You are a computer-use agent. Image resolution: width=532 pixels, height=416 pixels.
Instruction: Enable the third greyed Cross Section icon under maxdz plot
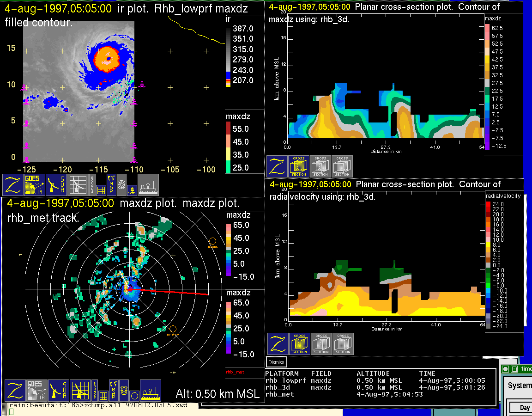[x=342, y=166]
